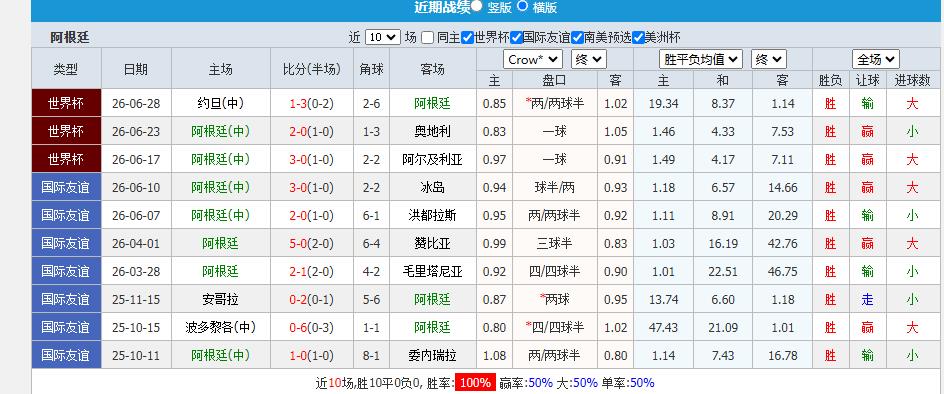The width and height of the screenshot is (944, 394).
Task: Click the 阿根廷 team name heading
Action: [70, 37]
